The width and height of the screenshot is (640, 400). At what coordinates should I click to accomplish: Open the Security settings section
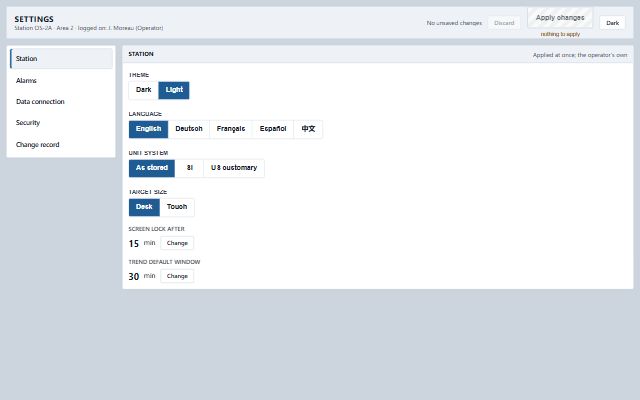(61, 123)
